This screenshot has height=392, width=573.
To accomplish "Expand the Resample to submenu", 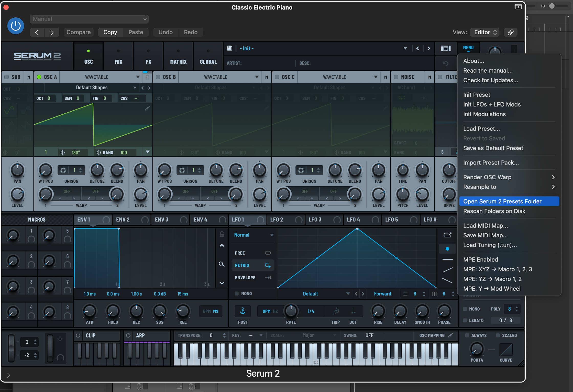I will pyautogui.click(x=509, y=187).
